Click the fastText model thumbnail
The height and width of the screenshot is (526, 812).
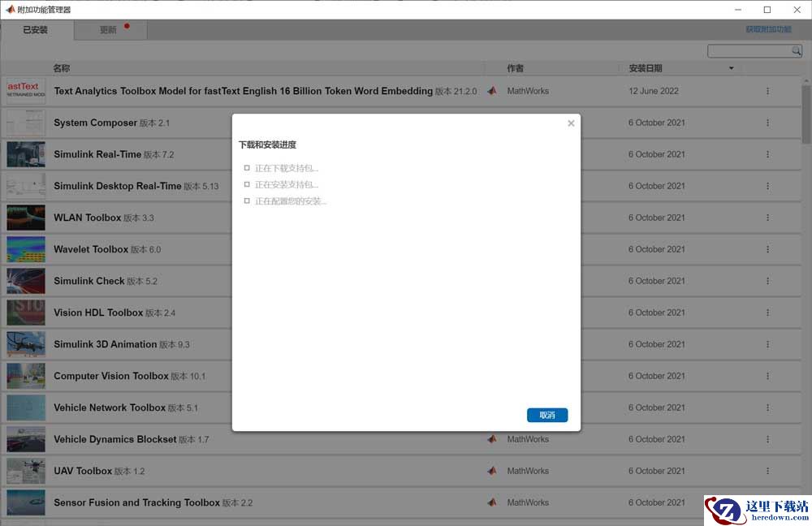pyautogui.click(x=26, y=91)
